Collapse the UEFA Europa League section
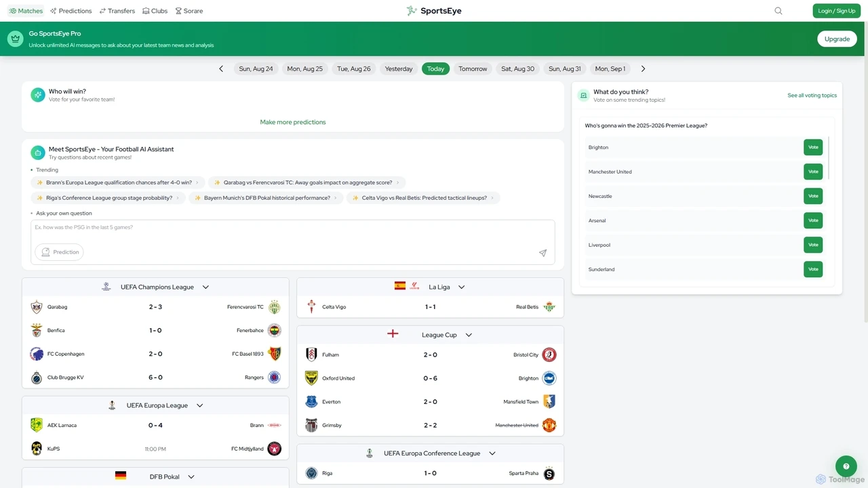This screenshot has height=488, width=868. (199, 405)
